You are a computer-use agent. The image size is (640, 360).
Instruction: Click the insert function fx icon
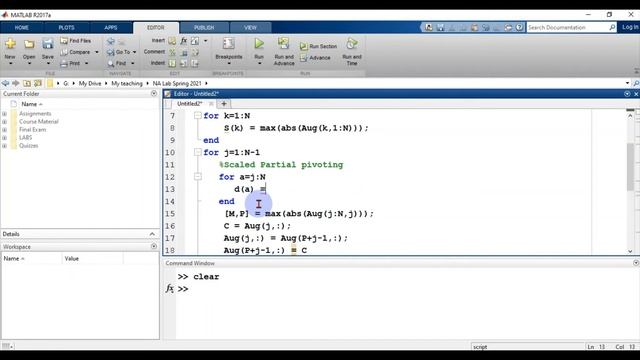184,41
